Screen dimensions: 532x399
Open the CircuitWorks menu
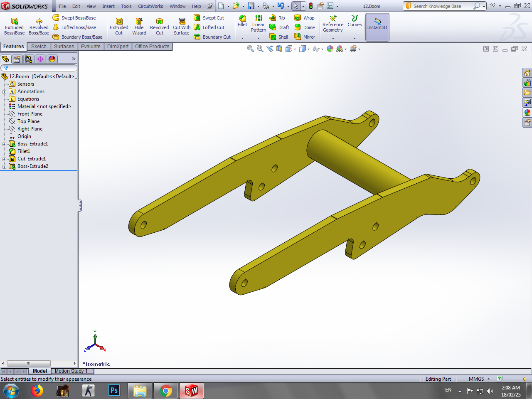[x=150, y=6]
